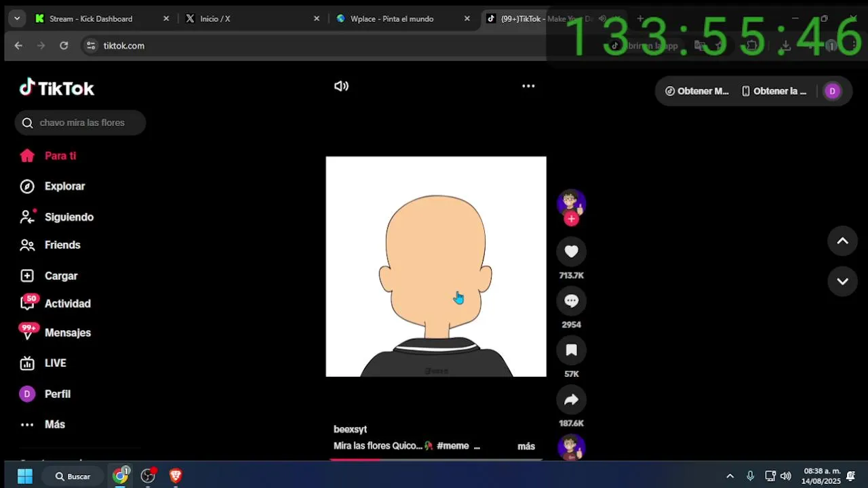Click the #meme hashtag
Screen dimensions: 868x488
point(453,446)
